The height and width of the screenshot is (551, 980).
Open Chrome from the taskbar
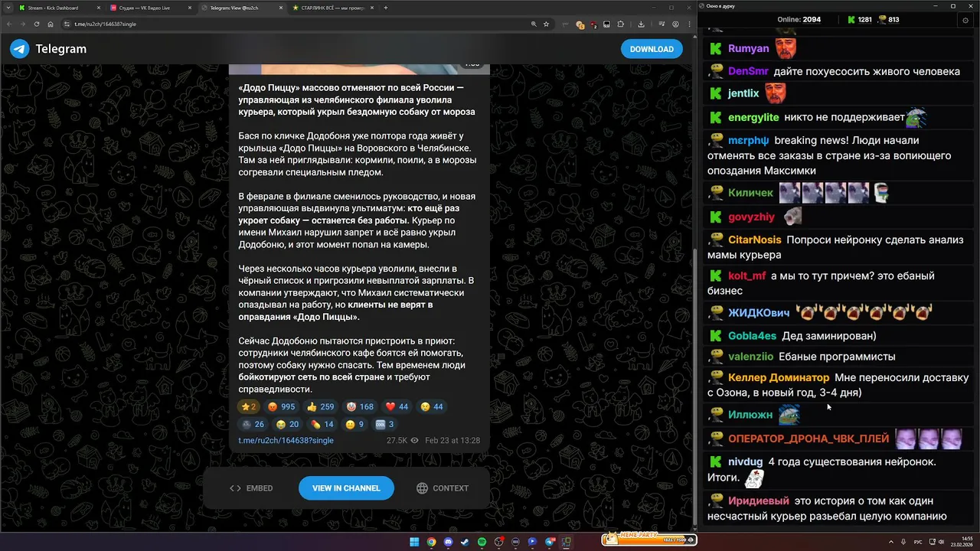pyautogui.click(x=431, y=542)
